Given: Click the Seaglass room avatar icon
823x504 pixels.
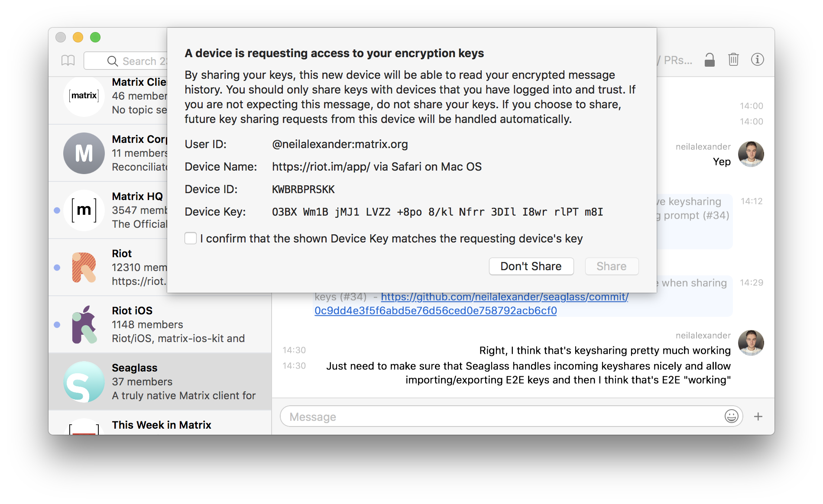Looking at the screenshot, I should [x=84, y=382].
